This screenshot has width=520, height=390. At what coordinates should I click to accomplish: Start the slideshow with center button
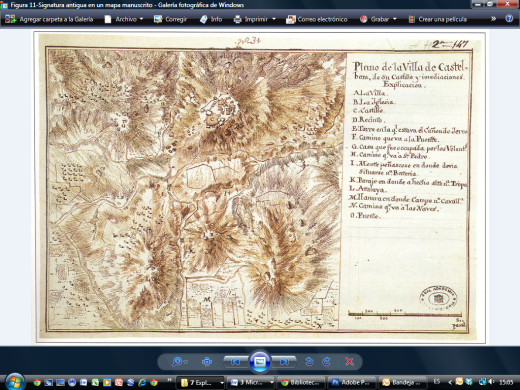[x=260, y=361]
